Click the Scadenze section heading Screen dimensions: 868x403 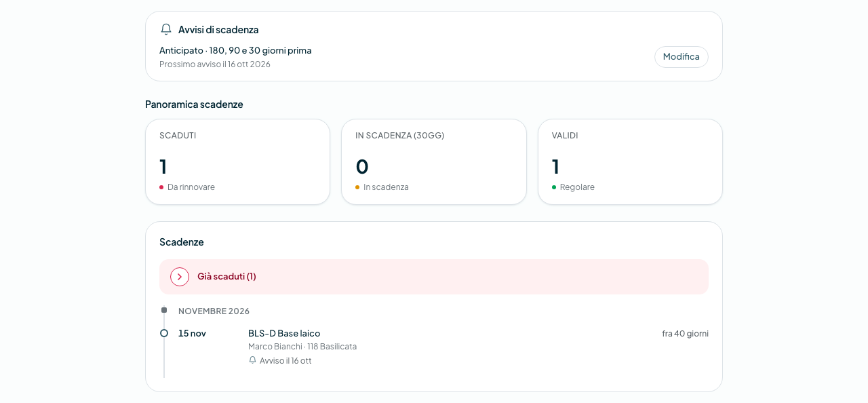(x=182, y=242)
